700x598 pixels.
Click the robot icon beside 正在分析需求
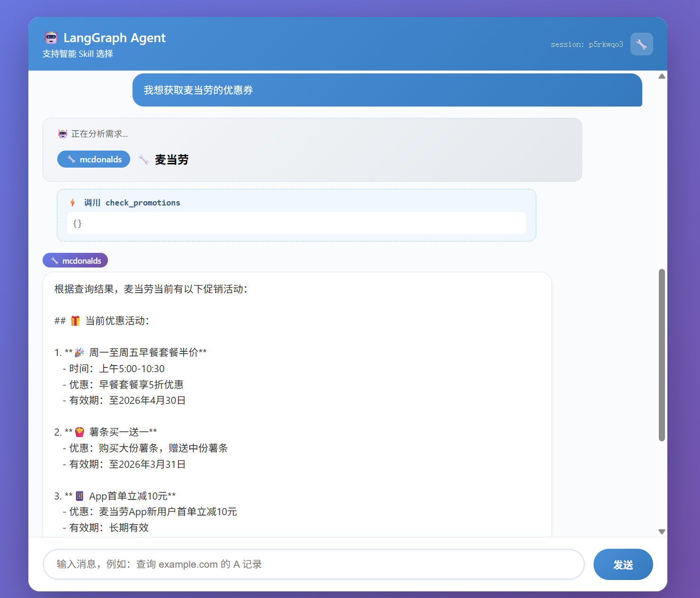click(x=63, y=134)
